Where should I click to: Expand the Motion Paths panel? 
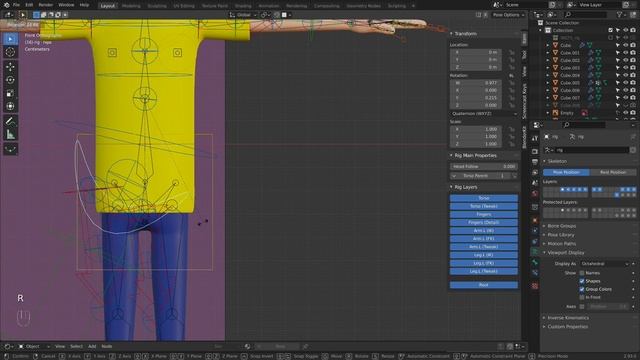coord(561,244)
